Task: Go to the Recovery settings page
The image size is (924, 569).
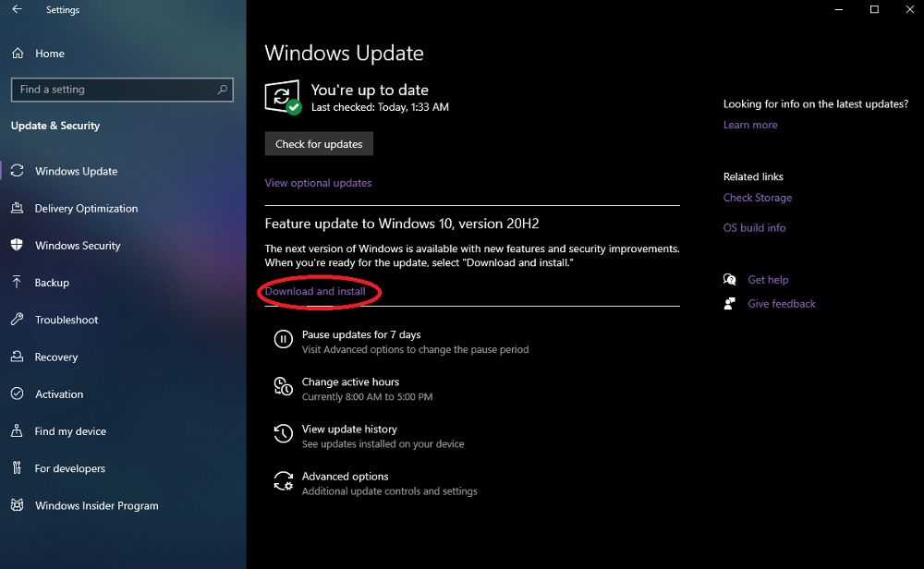Action: pyautogui.click(x=56, y=357)
